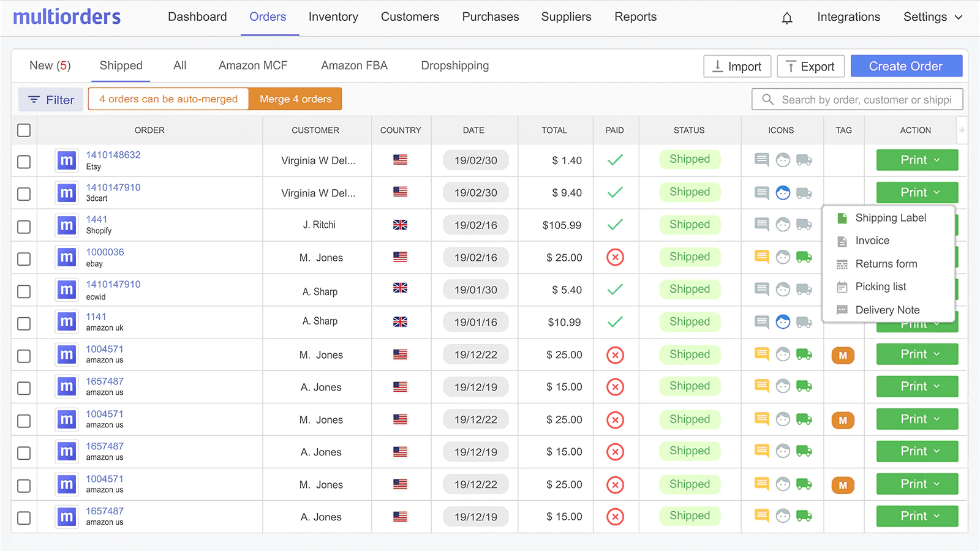Image resolution: width=980 pixels, height=551 pixels.
Task: Select the checkbox on A. Sharp's ecwid order
Action: [23, 291]
